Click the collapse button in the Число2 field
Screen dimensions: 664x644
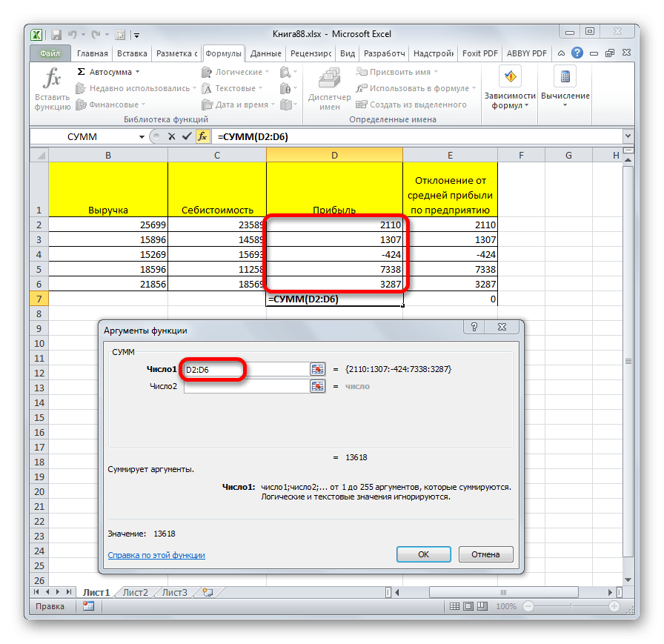[317, 386]
